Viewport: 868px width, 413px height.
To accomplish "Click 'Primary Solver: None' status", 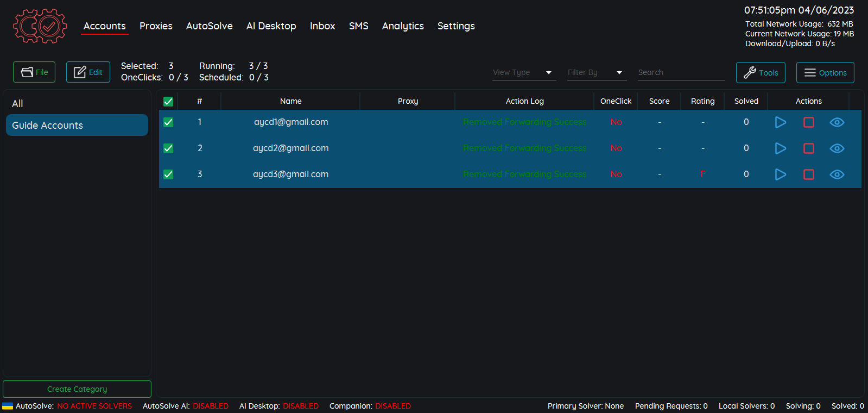I will point(586,406).
